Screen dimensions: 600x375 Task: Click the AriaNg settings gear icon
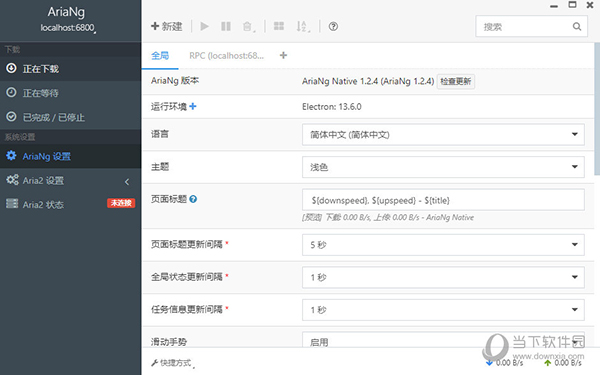pos(11,155)
